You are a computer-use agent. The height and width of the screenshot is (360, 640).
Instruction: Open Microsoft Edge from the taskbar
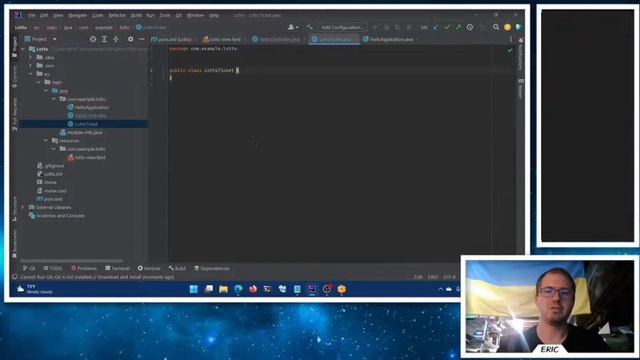238,289
